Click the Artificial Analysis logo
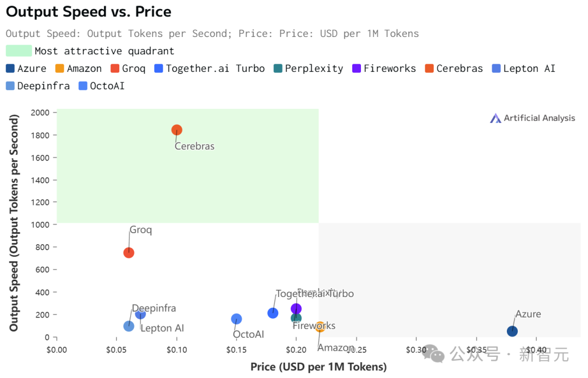 532,118
